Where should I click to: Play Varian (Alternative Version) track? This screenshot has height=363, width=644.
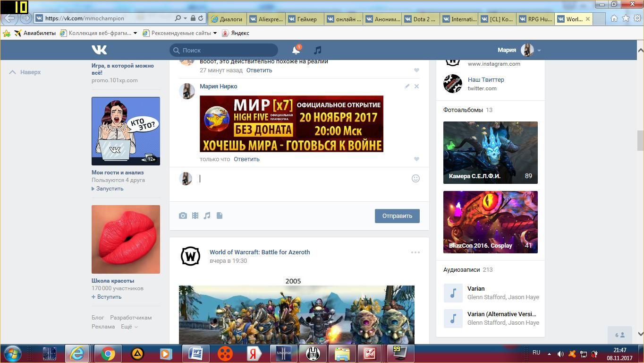click(453, 319)
